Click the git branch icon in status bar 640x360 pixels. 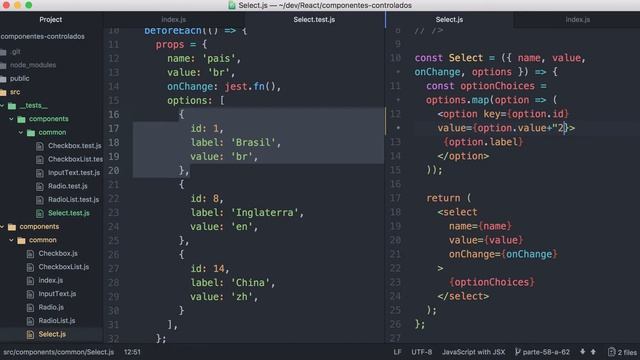tap(517, 352)
